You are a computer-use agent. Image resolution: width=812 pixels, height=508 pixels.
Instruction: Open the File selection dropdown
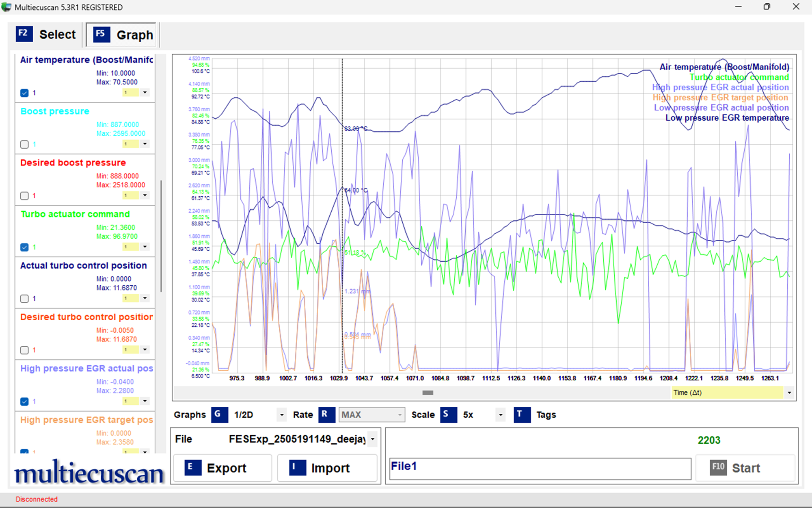click(372, 439)
